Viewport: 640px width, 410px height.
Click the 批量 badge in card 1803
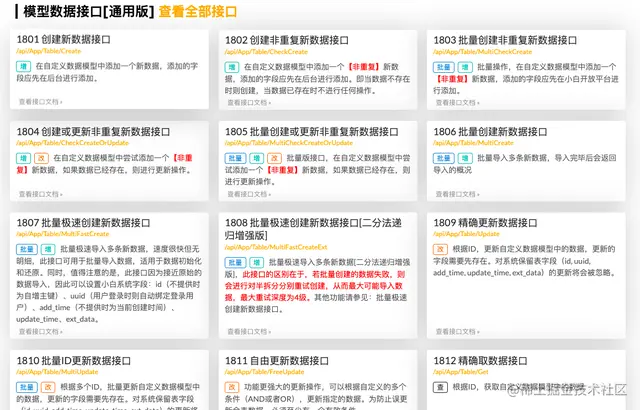(444, 67)
